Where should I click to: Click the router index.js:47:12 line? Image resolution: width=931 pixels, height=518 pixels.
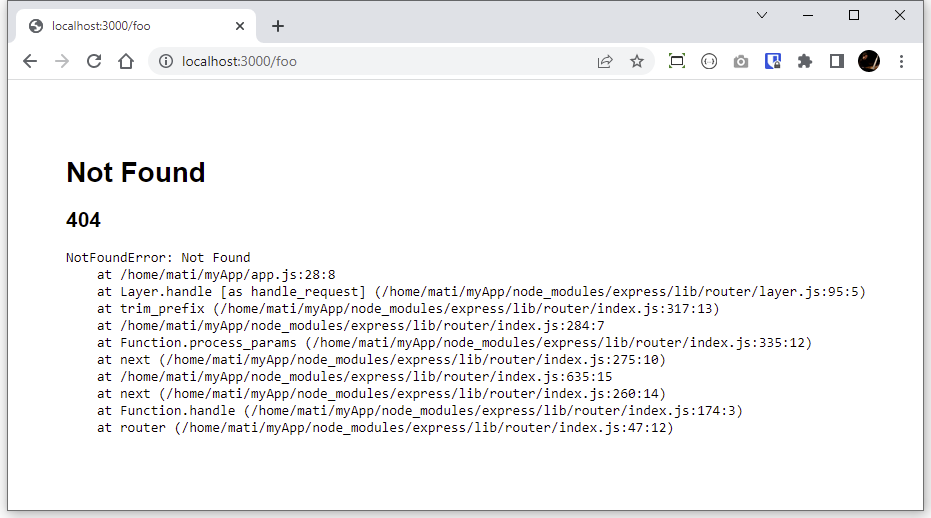click(385, 428)
